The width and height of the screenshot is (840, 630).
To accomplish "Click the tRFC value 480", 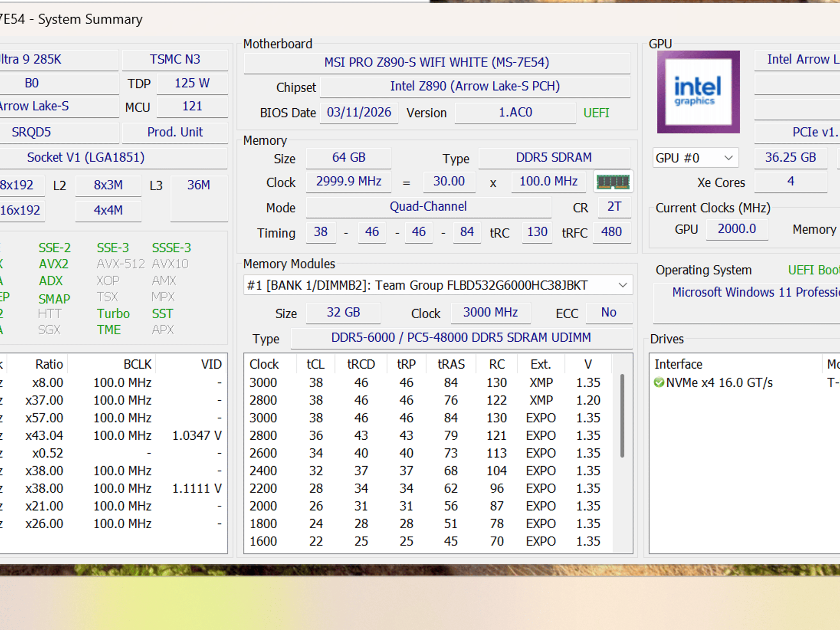I will point(612,232).
